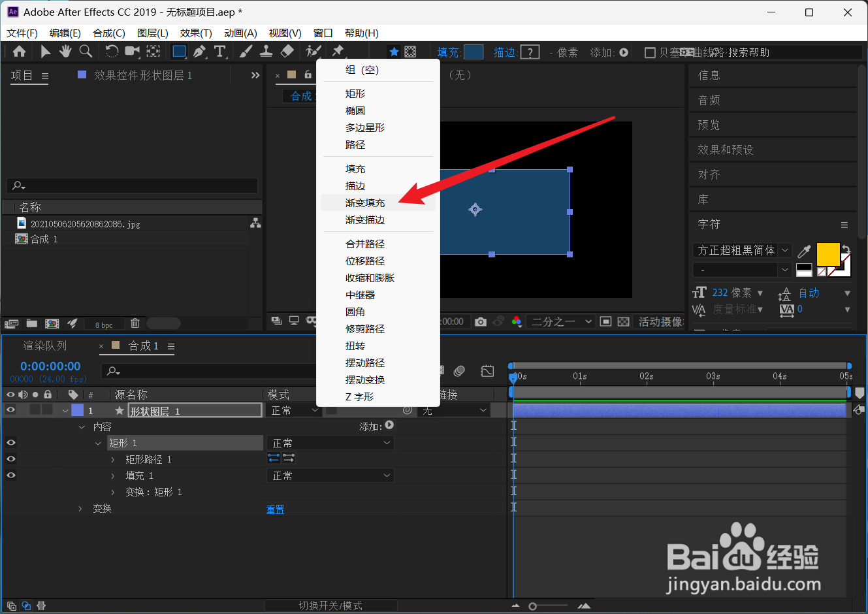The image size is (868, 614).
Task: Click the motion blur icon in timeline
Action: click(459, 371)
